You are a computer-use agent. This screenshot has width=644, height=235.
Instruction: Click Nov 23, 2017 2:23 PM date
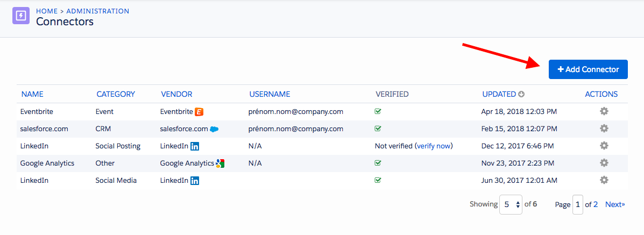click(x=518, y=163)
